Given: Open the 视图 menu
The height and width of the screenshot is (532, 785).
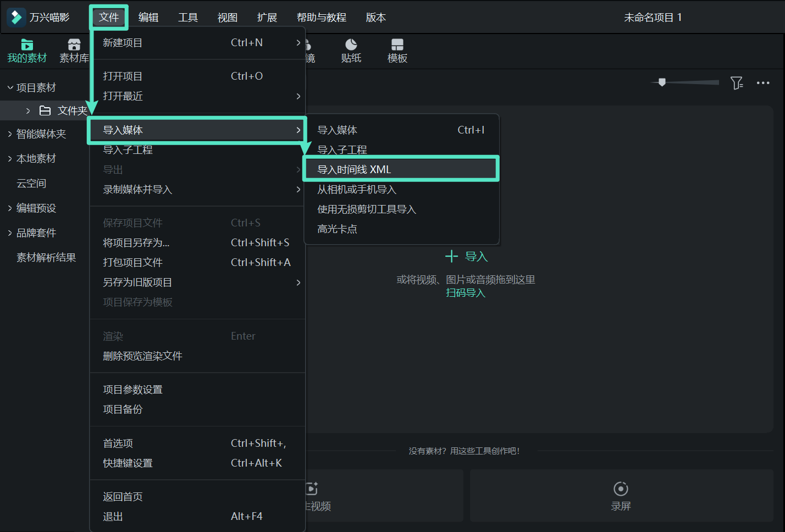Looking at the screenshot, I should [x=228, y=18].
